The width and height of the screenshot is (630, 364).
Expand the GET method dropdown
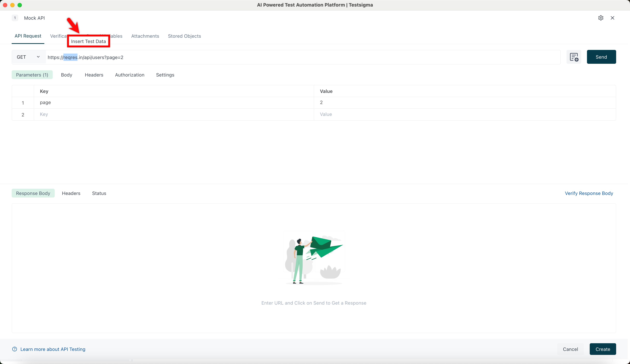click(x=28, y=57)
